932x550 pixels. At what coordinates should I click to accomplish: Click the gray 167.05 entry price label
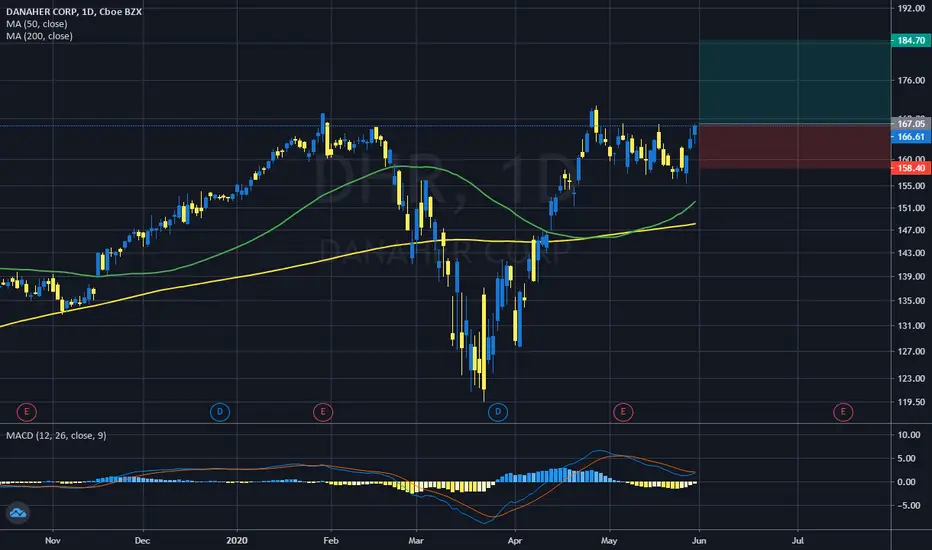click(x=911, y=124)
